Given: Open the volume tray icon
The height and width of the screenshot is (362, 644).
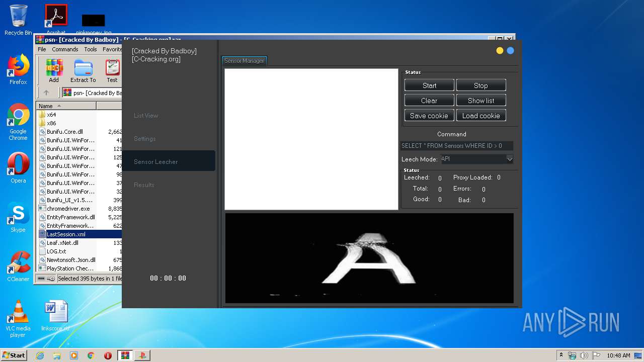Looking at the screenshot, I should (x=584, y=355).
